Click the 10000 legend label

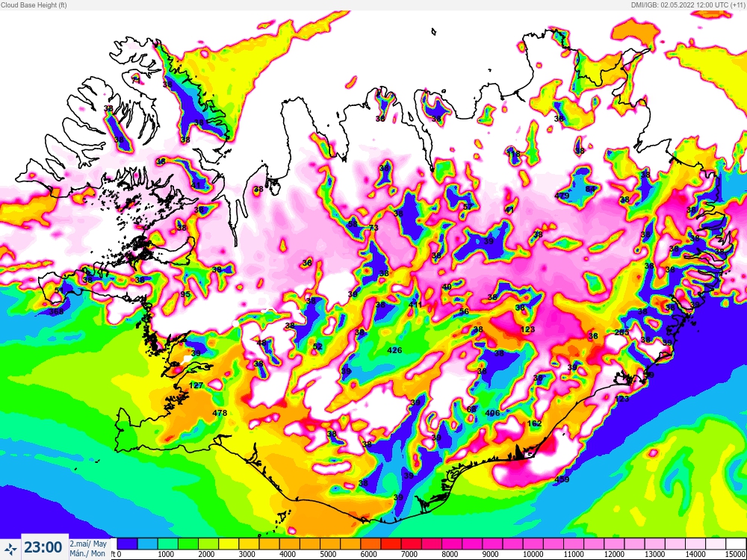pyautogui.click(x=533, y=554)
